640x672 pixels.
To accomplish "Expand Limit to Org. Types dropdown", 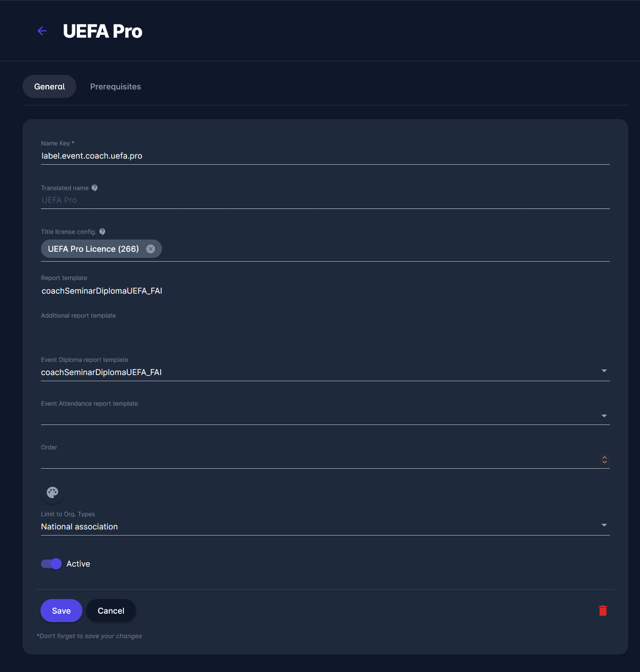I will click(x=604, y=526).
